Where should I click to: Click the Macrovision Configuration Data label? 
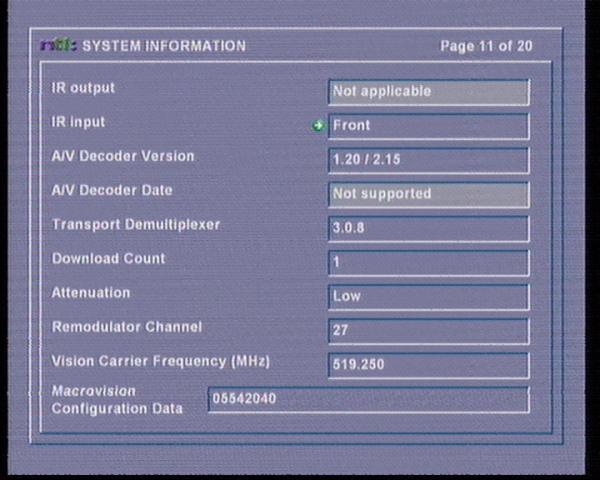pyautogui.click(x=117, y=400)
